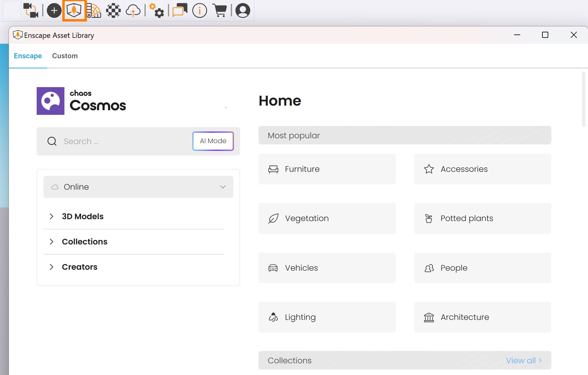Browse the Lighting category
The image size is (588, 375).
click(x=327, y=317)
